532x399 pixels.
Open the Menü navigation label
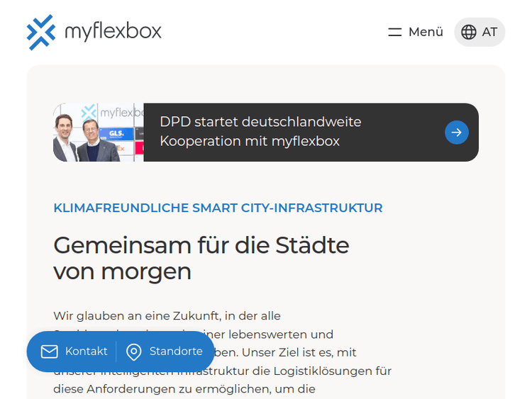tap(426, 32)
